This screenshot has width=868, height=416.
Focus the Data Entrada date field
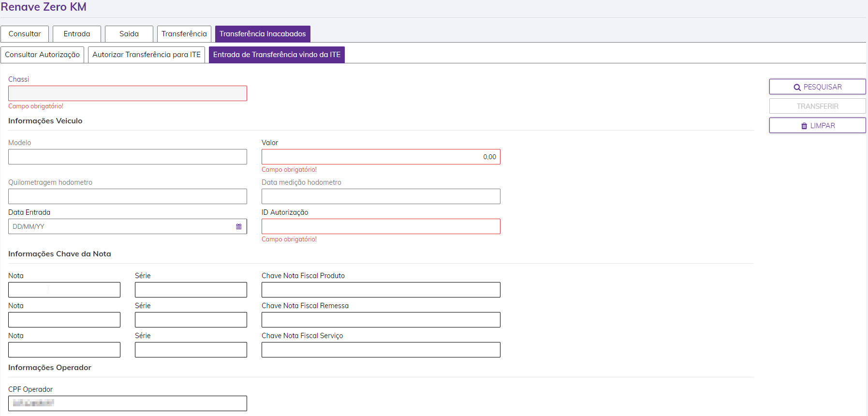tap(121, 226)
